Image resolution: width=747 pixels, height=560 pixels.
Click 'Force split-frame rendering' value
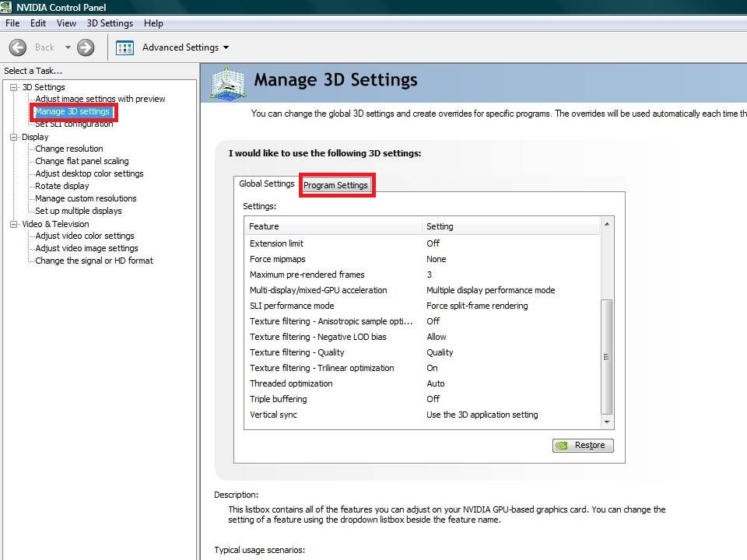477,306
